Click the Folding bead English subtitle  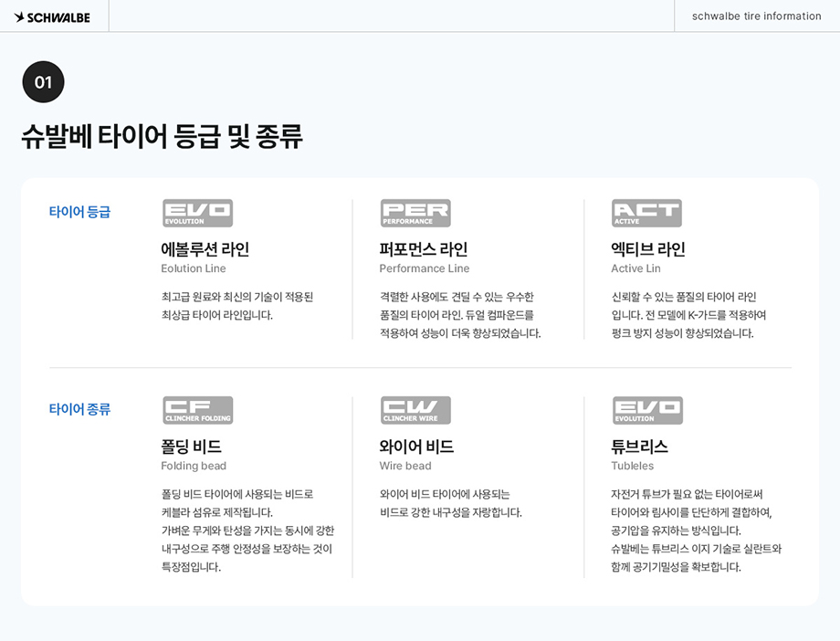point(194,466)
